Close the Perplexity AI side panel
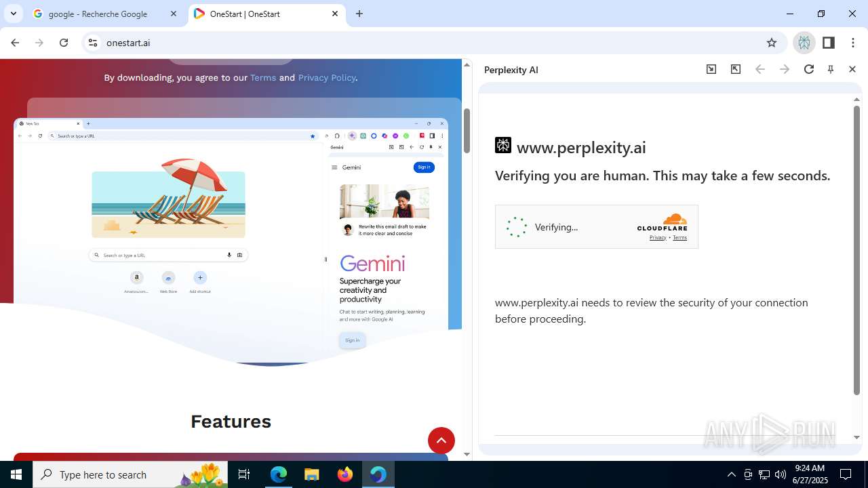Image resolution: width=868 pixels, height=488 pixels. tap(852, 69)
